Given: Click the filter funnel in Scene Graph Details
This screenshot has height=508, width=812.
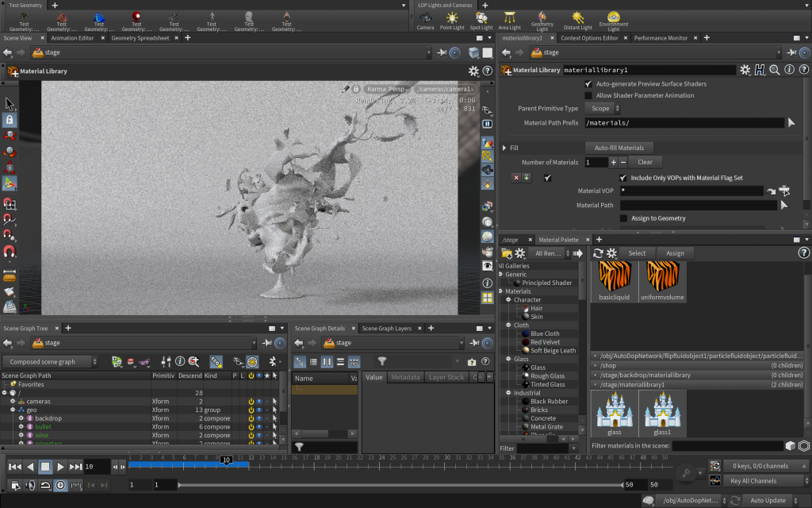Looking at the screenshot, I should 381,361.
